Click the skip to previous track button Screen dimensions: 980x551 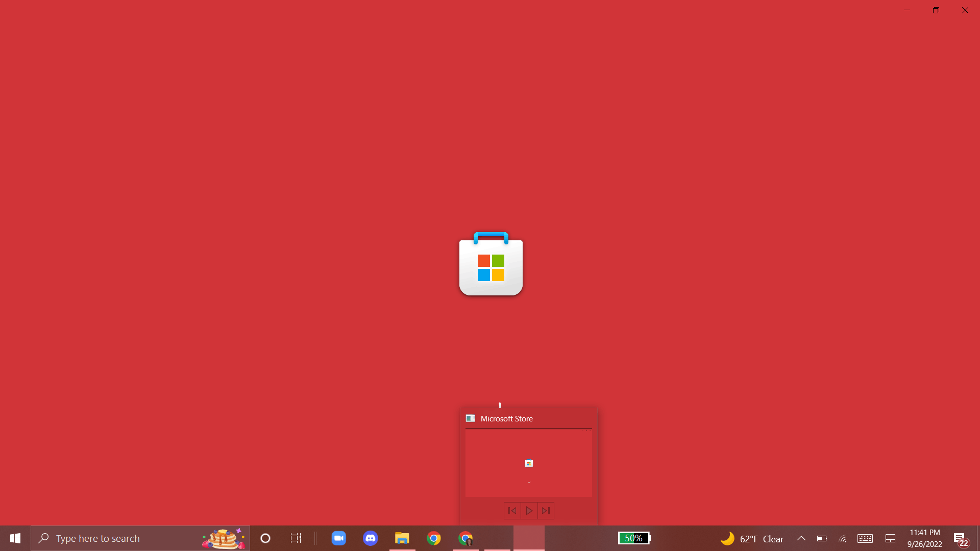point(512,511)
